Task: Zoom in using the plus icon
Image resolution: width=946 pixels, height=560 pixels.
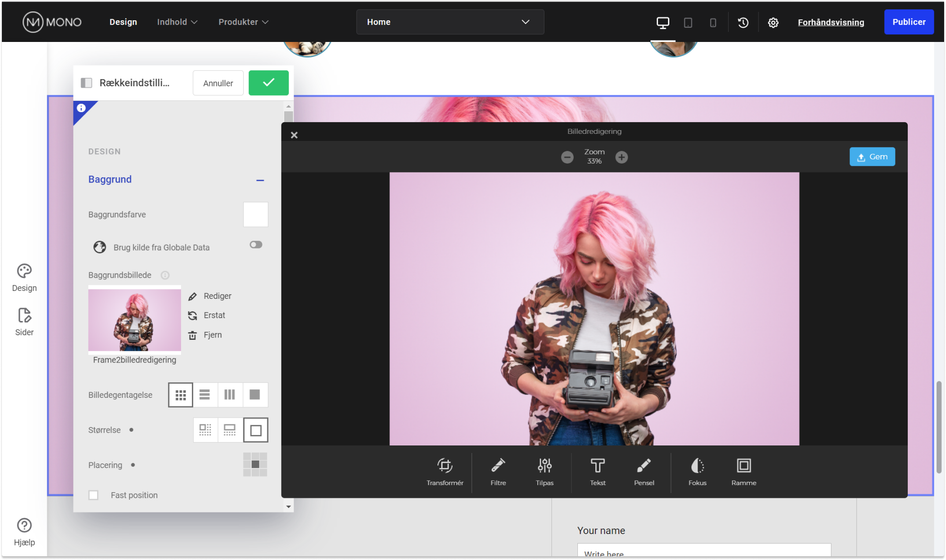Action: point(622,157)
